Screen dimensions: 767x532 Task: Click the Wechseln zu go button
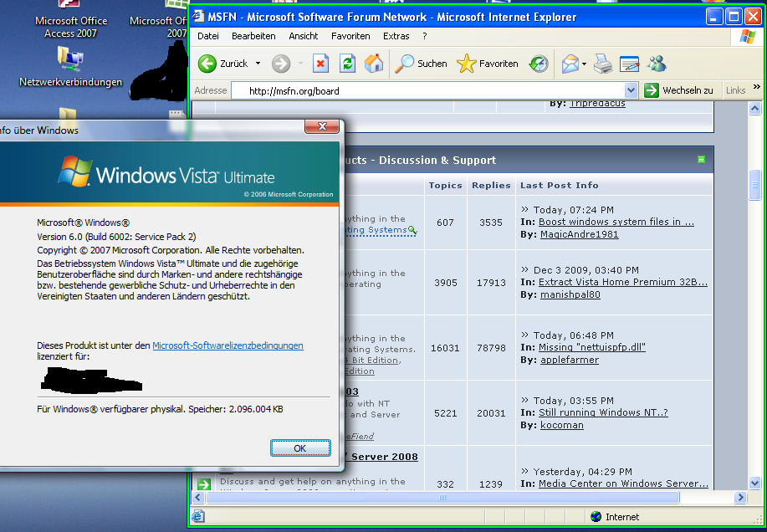(x=678, y=90)
